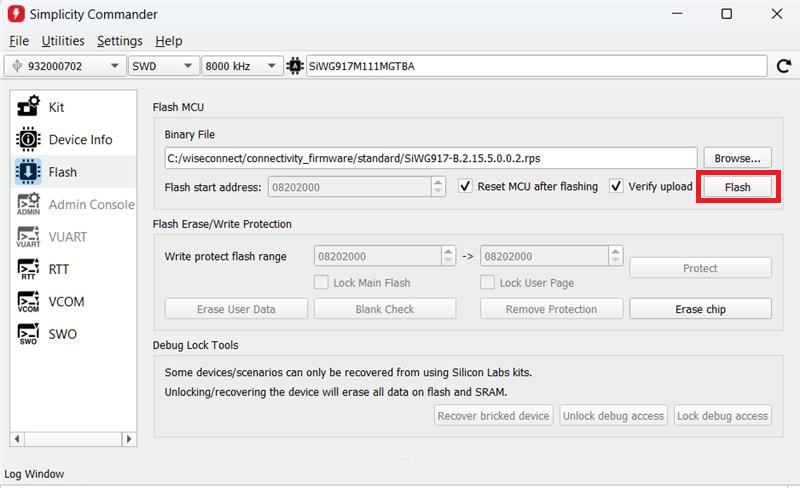Open the Admin Console icon
Image resolution: width=800 pixels, height=488 pixels.
tap(28, 204)
